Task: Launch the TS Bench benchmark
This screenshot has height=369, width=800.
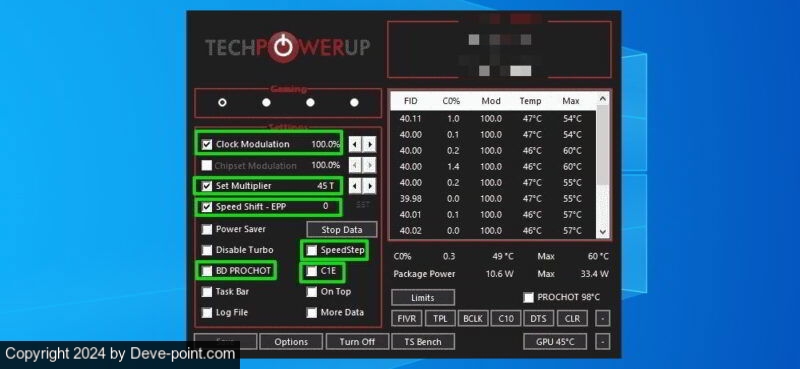Action: pos(423,341)
